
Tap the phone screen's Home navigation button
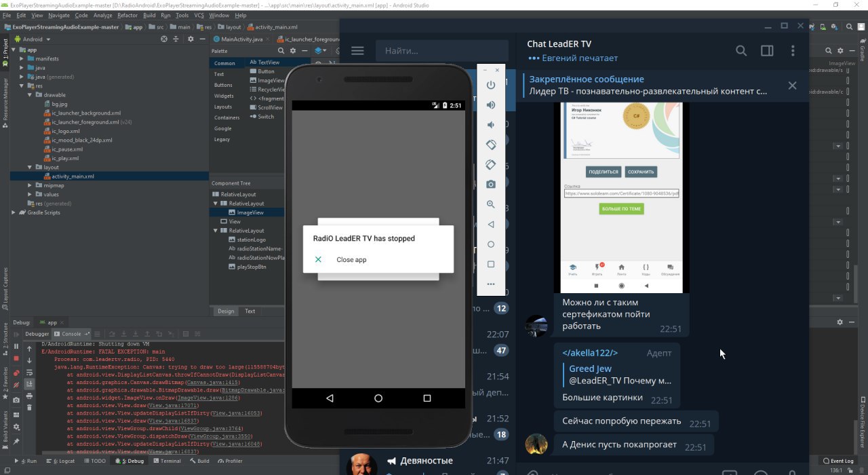(378, 398)
